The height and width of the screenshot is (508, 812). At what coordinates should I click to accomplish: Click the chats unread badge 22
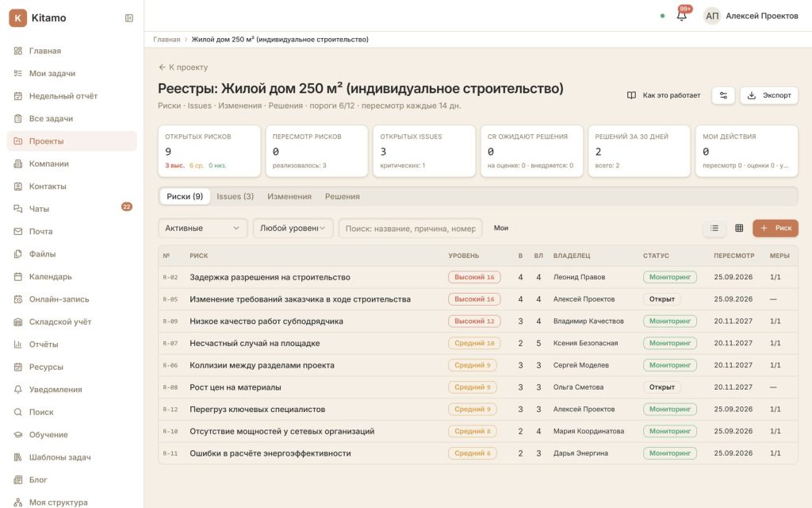pyautogui.click(x=127, y=207)
